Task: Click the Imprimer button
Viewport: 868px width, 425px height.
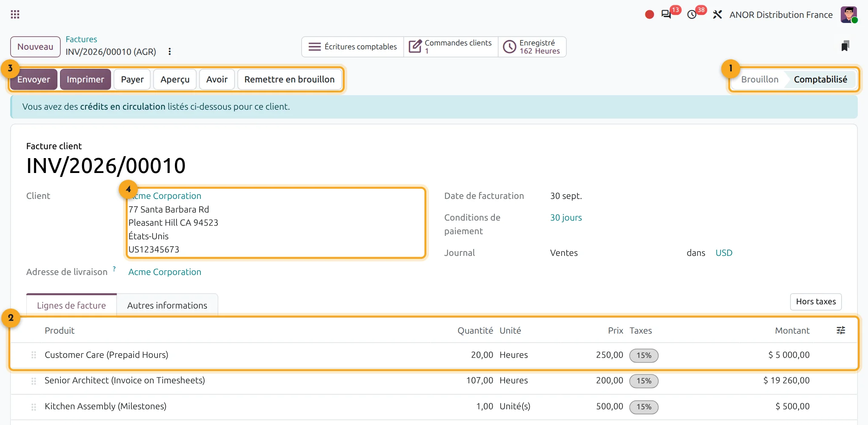Action: pos(86,79)
